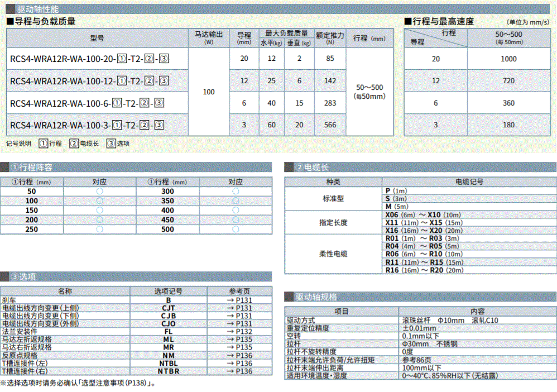Select model RCS4-WRA12R-WA-100-3 cell
557x392 pixels.
coord(97,125)
